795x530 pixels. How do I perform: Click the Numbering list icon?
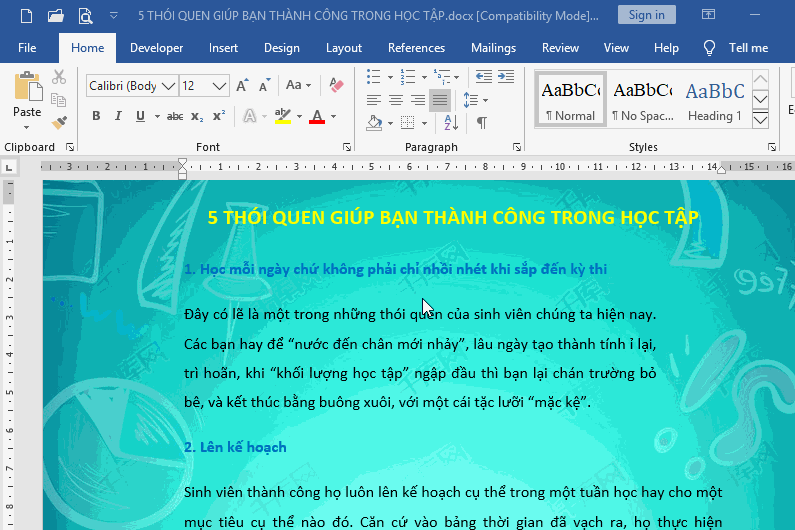(x=408, y=77)
